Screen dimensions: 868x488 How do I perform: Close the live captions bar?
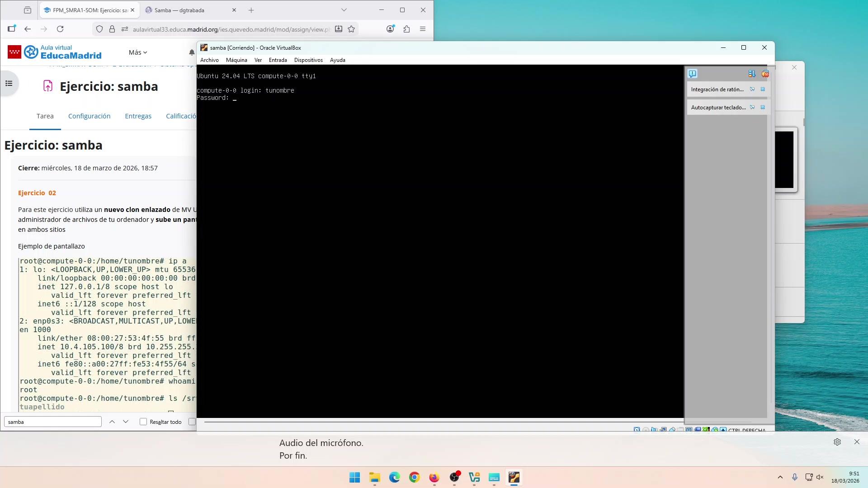pos(857,442)
